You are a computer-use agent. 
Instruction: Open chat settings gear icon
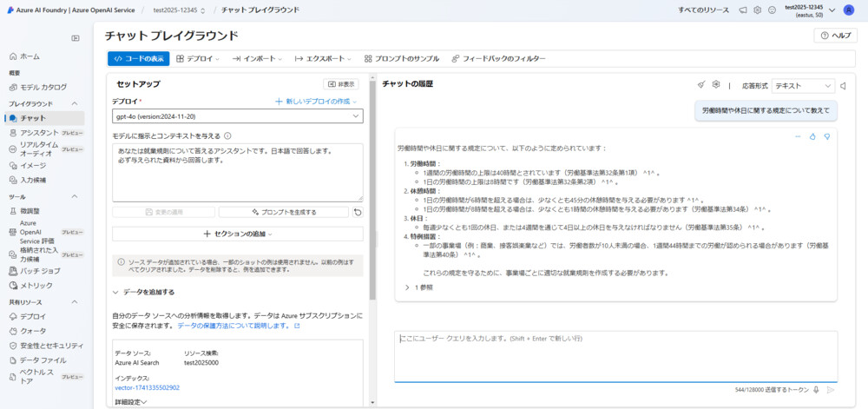coord(716,85)
